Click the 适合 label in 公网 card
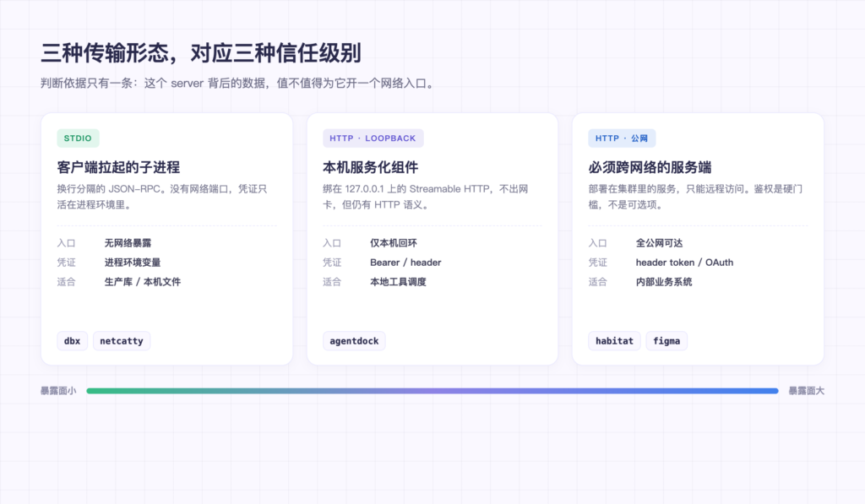Screen dimensions: 865x504 pyautogui.click(x=597, y=282)
